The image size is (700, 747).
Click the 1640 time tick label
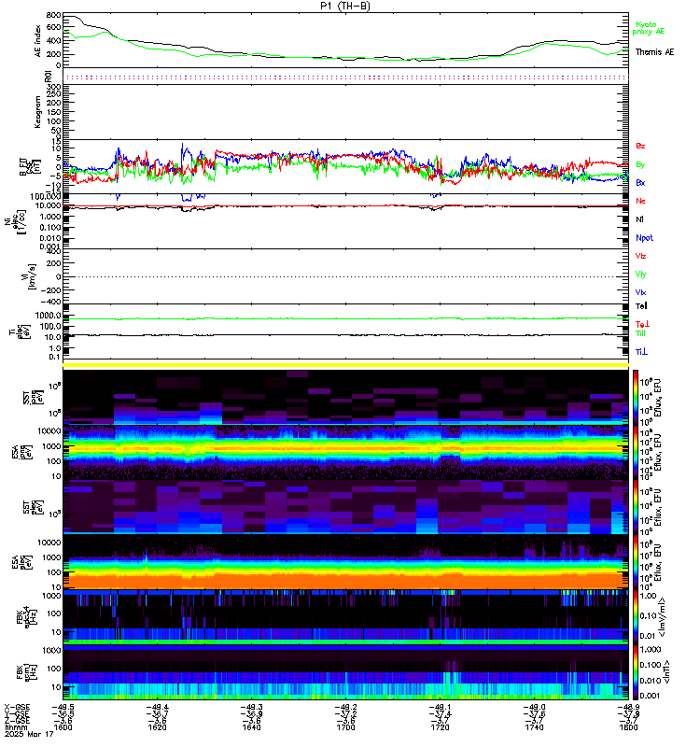pyautogui.click(x=251, y=727)
